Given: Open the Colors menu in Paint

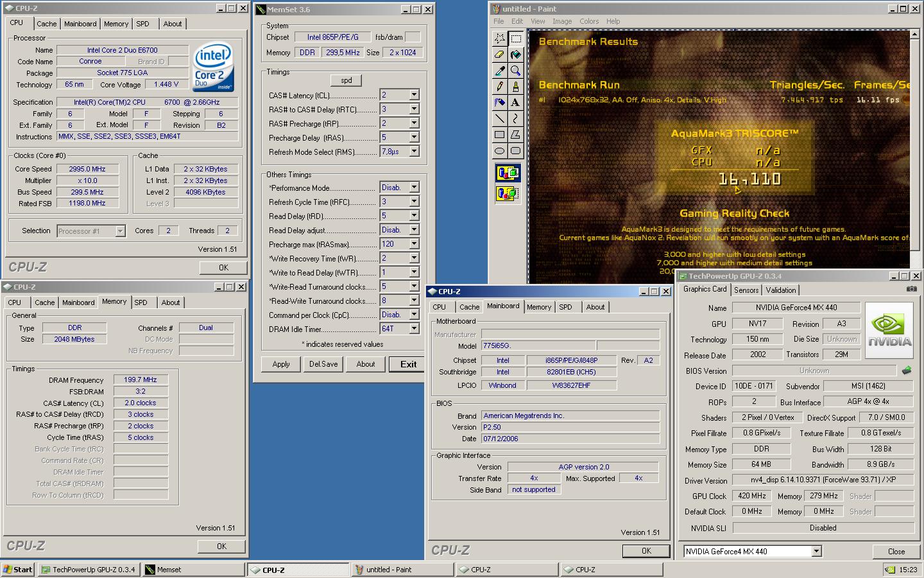Looking at the screenshot, I should (x=588, y=21).
